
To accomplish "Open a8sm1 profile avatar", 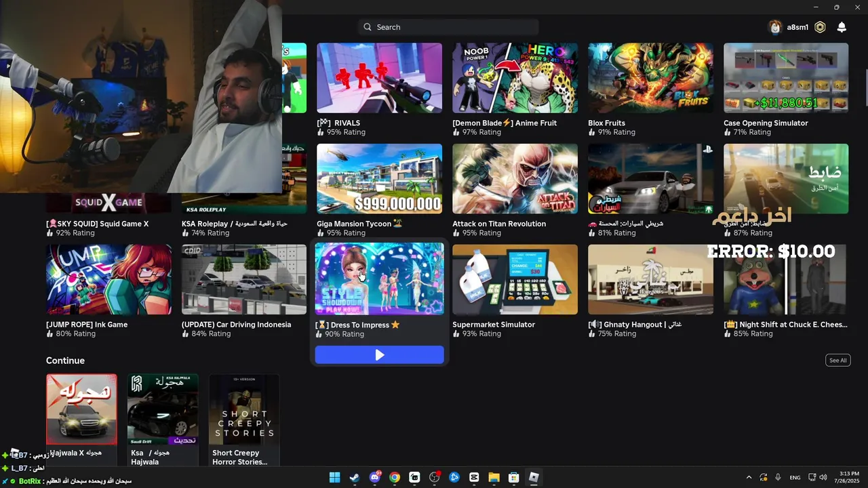I will pos(775,27).
